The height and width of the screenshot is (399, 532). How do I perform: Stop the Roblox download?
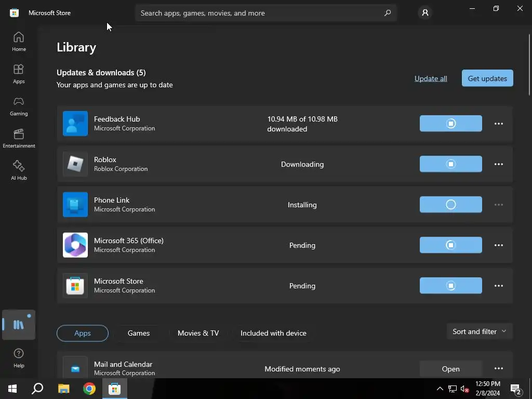[450, 164]
